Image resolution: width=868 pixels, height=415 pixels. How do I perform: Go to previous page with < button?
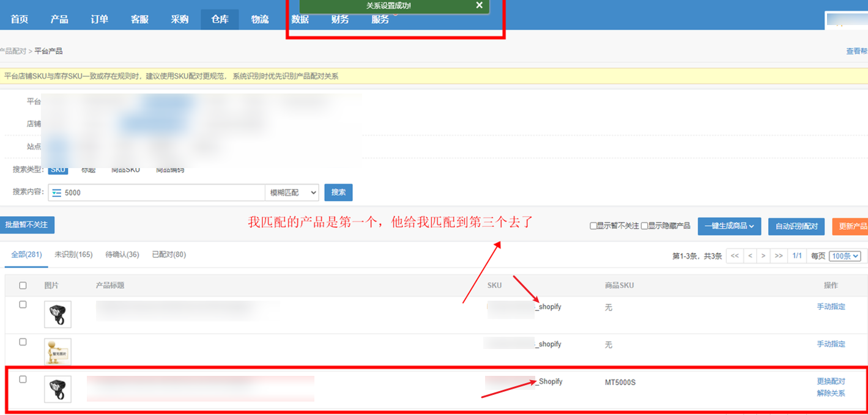coord(750,256)
